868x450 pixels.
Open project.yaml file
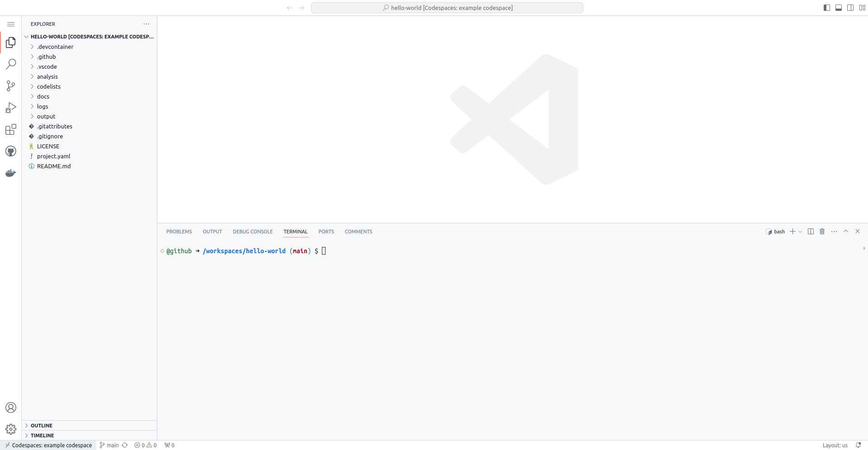pyautogui.click(x=90, y=156)
